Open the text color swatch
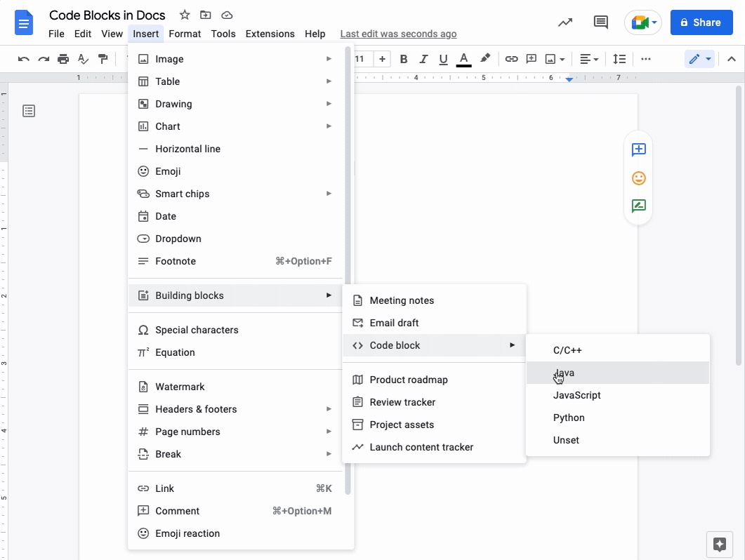The image size is (745, 560). (464, 59)
